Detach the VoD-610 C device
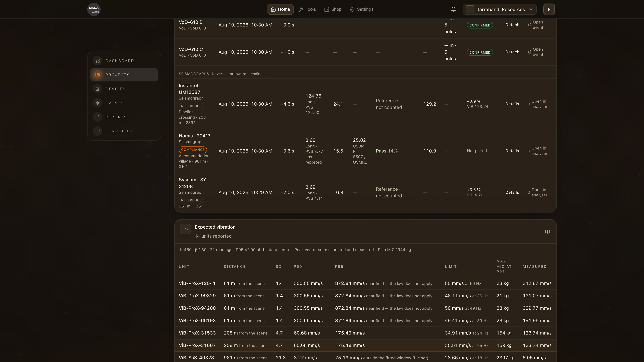 coord(512,52)
